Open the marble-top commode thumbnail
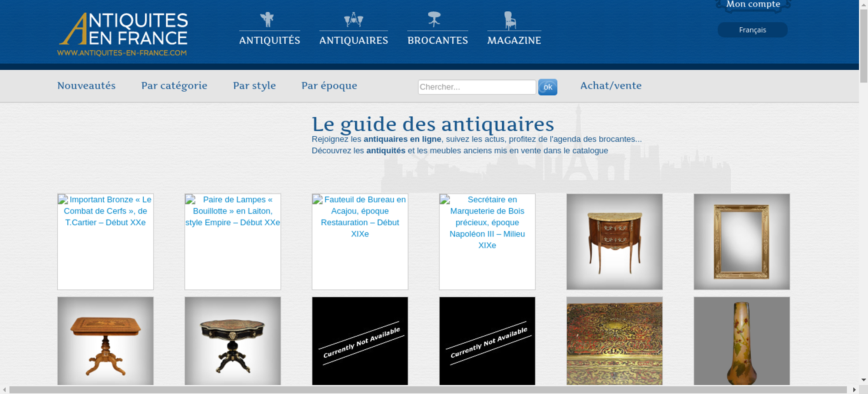Viewport: 868px width, 394px height. coord(614,242)
